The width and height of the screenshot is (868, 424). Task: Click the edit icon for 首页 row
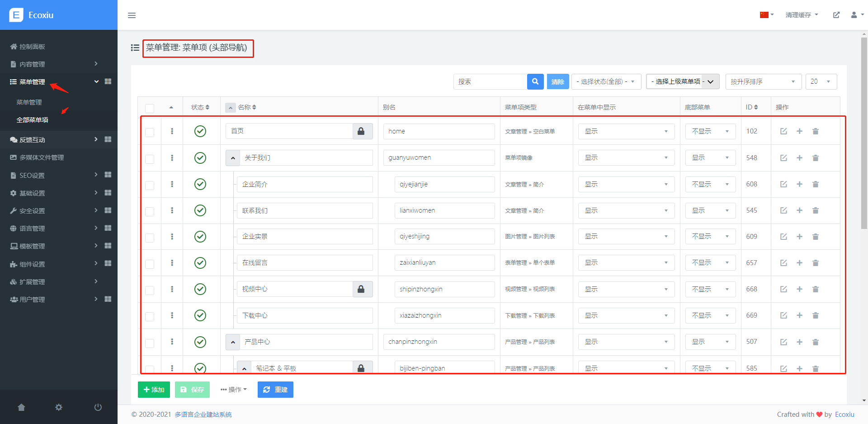[783, 131]
